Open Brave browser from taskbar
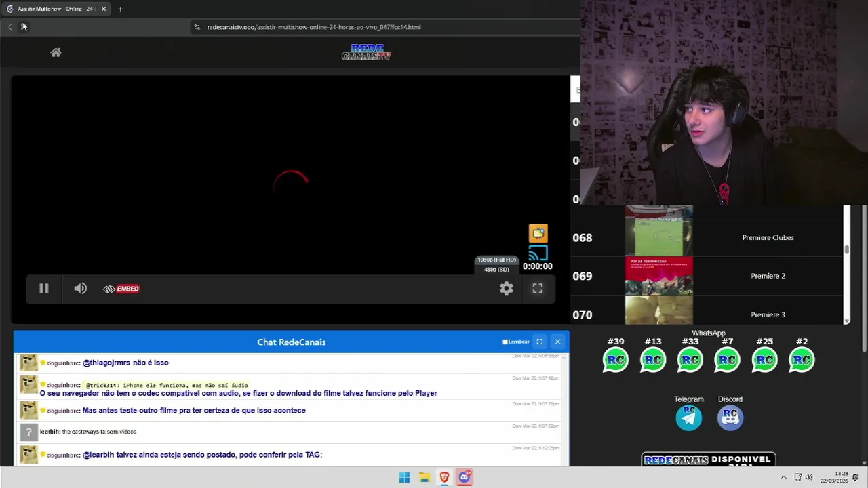Viewport: 868px width, 488px height. pyautogui.click(x=444, y=477)
